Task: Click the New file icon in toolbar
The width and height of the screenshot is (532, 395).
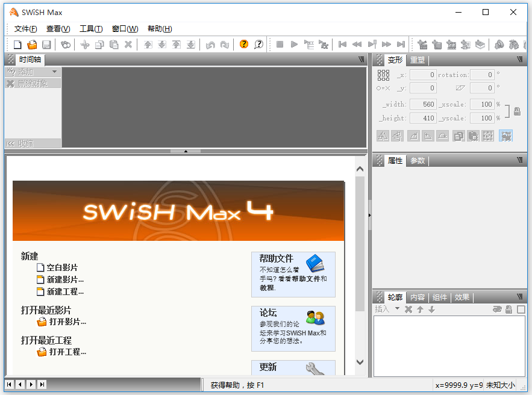Action: (17, 45)
